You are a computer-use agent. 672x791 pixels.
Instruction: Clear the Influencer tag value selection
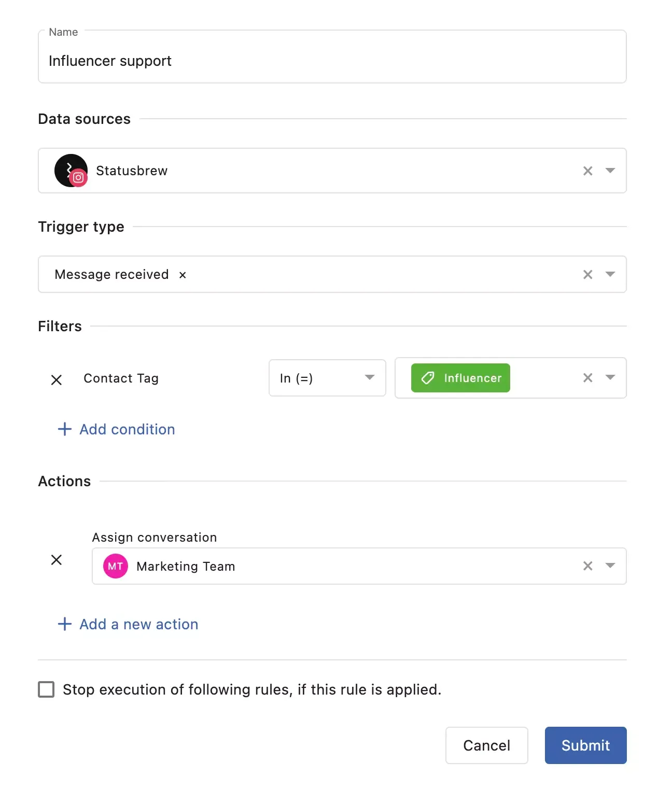click(x=587, y=378)
